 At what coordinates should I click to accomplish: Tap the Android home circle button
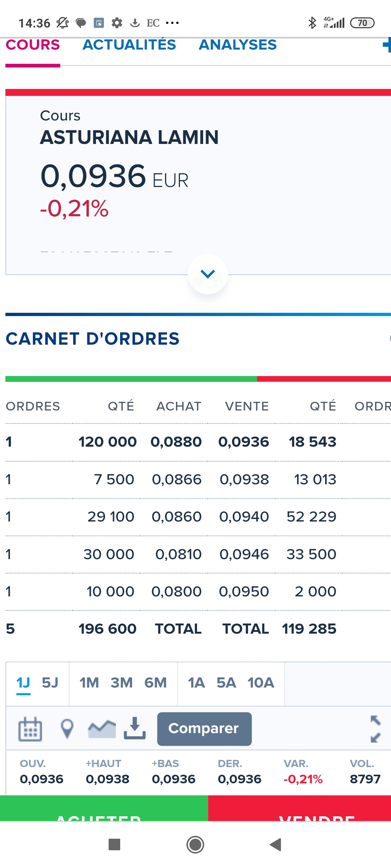[x=195, y=845]
